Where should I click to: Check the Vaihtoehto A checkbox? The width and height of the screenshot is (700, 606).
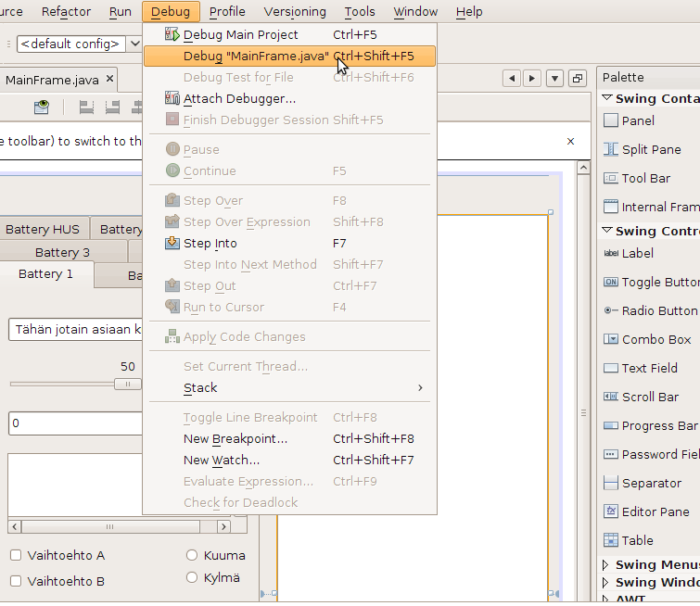tap(16, 555)
